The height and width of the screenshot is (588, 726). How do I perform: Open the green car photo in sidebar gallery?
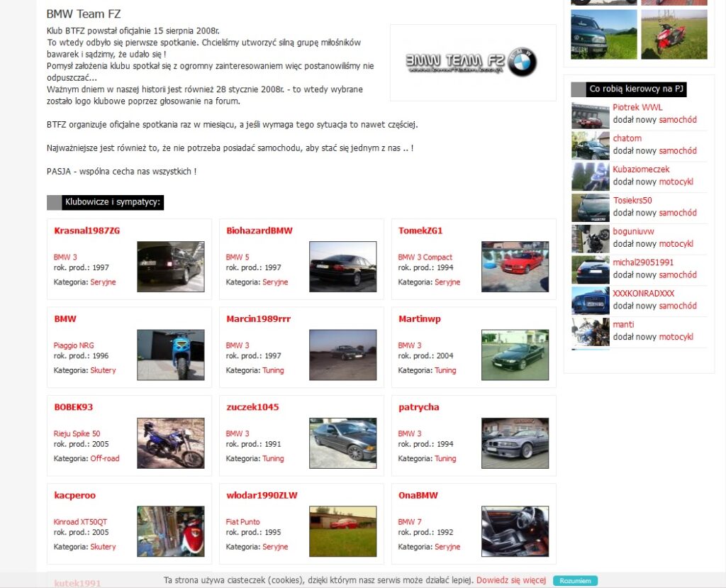point(604,34)
